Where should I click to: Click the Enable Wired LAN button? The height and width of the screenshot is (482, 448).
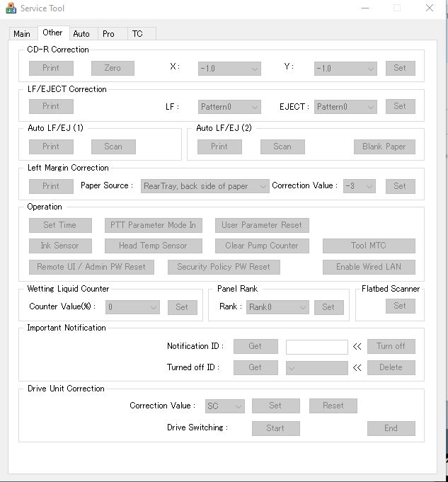[369, 267]
